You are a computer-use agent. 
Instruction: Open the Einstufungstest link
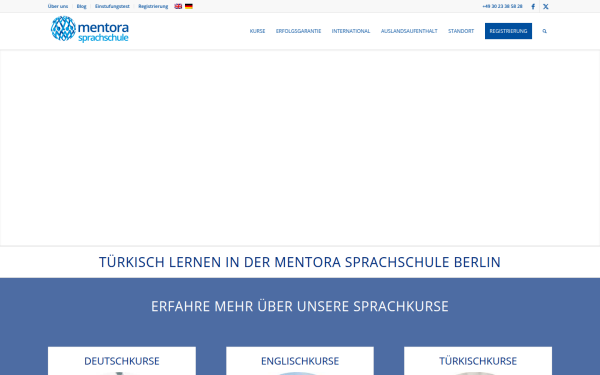(112, 6)
